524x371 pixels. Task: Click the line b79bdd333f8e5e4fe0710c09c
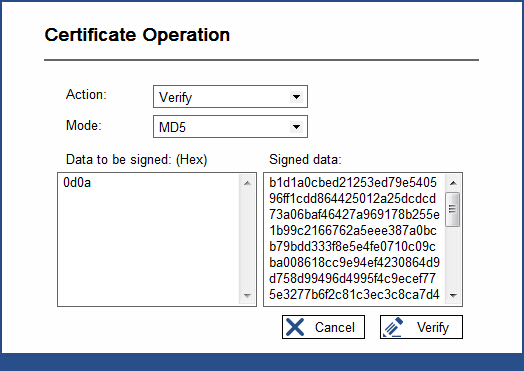[352, 247]
